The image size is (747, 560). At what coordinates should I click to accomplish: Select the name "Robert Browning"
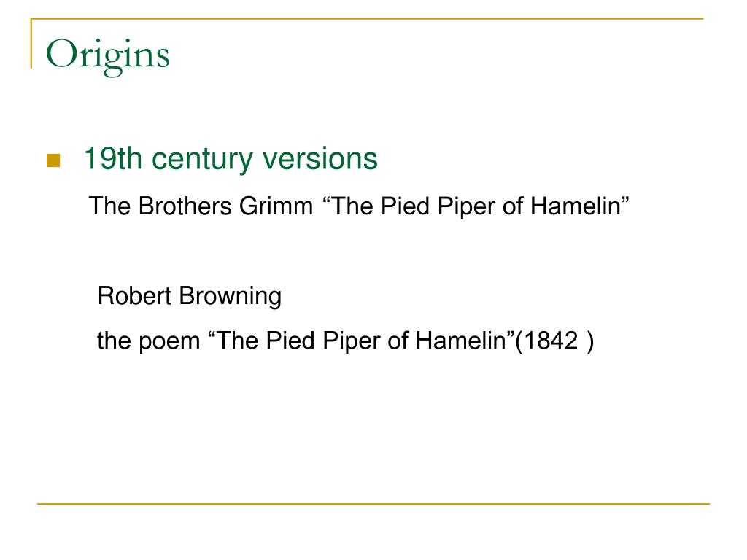click(190, 296)
